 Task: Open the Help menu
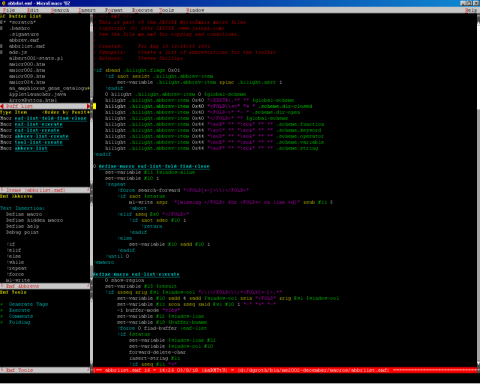tap(471, 10)
